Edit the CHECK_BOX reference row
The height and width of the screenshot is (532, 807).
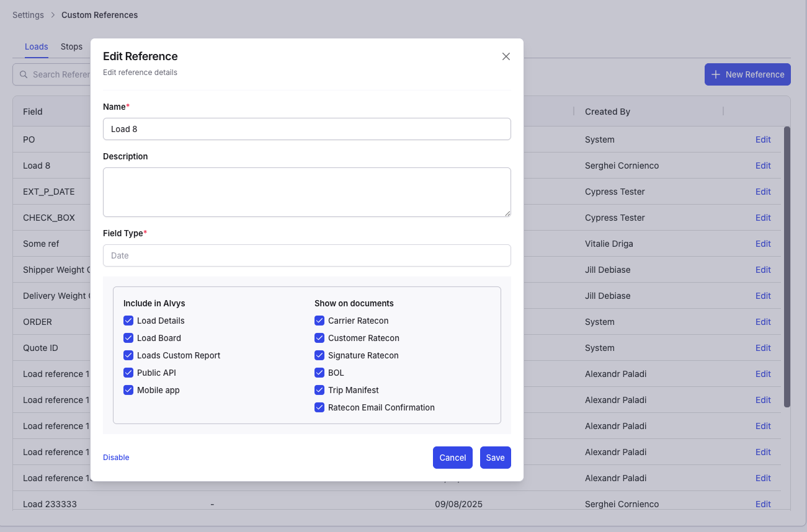tap(763, 218)
